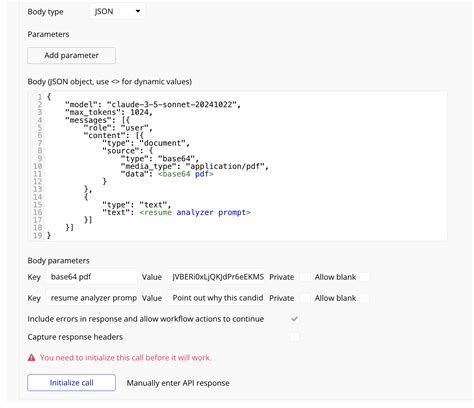Uncheck Include errors in response checkbox
474x408 pixels.
tap(294, 319)
